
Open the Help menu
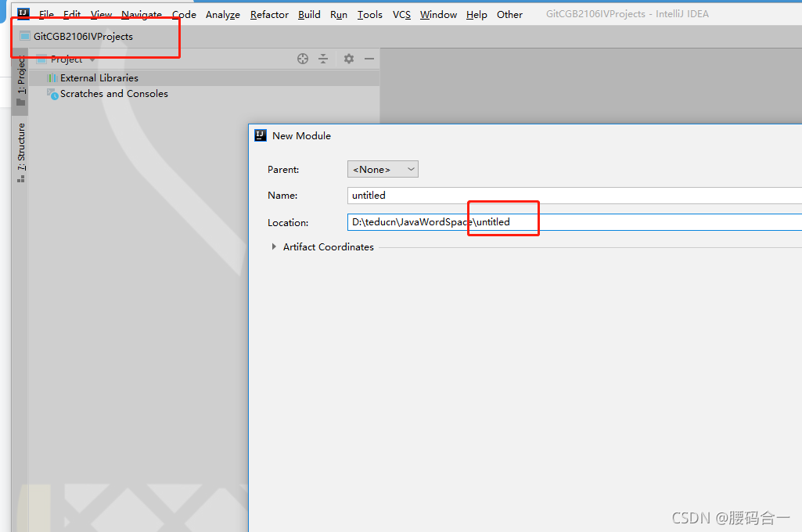coord(477,14)
